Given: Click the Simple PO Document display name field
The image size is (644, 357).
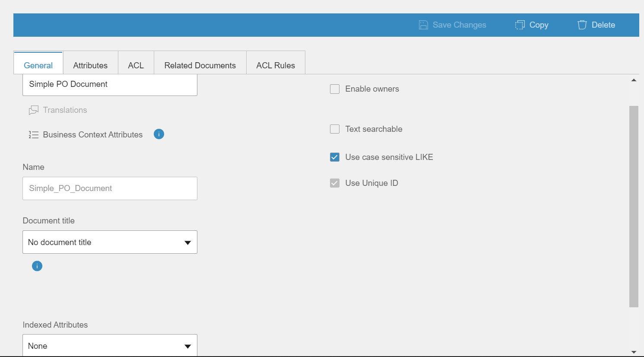Looking at the screenshot, I should coord(110,84).
